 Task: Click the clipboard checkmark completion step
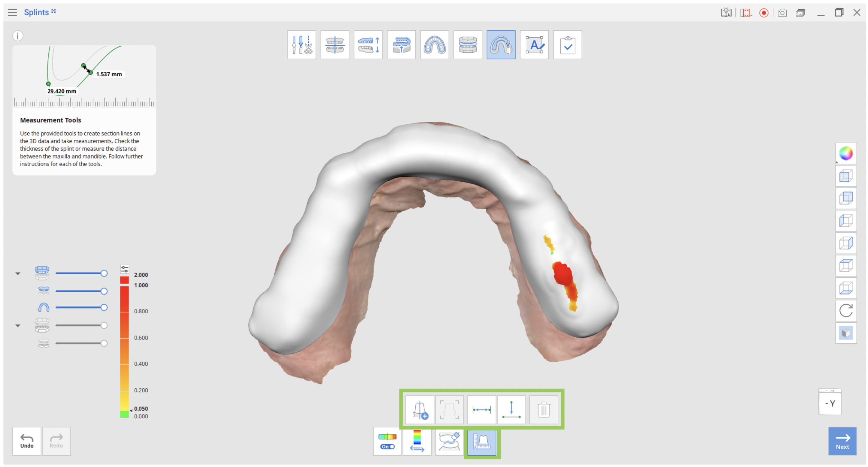tap(567, 45)
